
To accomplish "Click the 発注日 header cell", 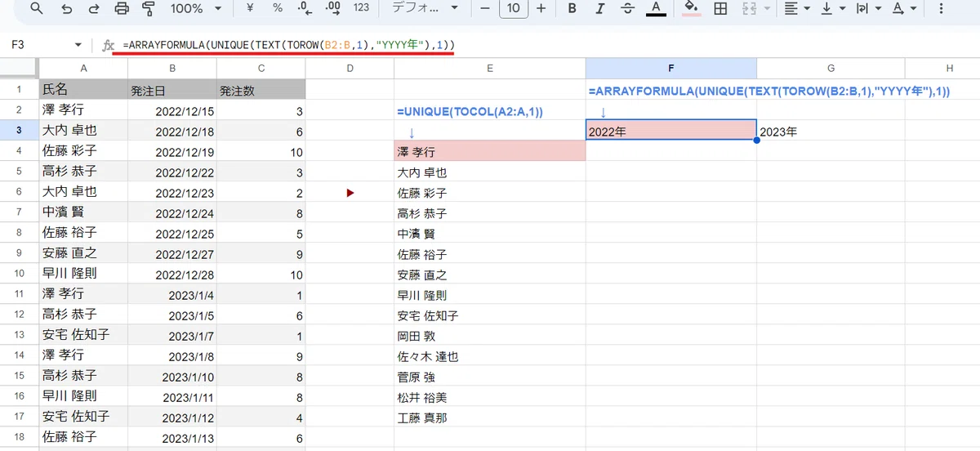I will [172, 89].
